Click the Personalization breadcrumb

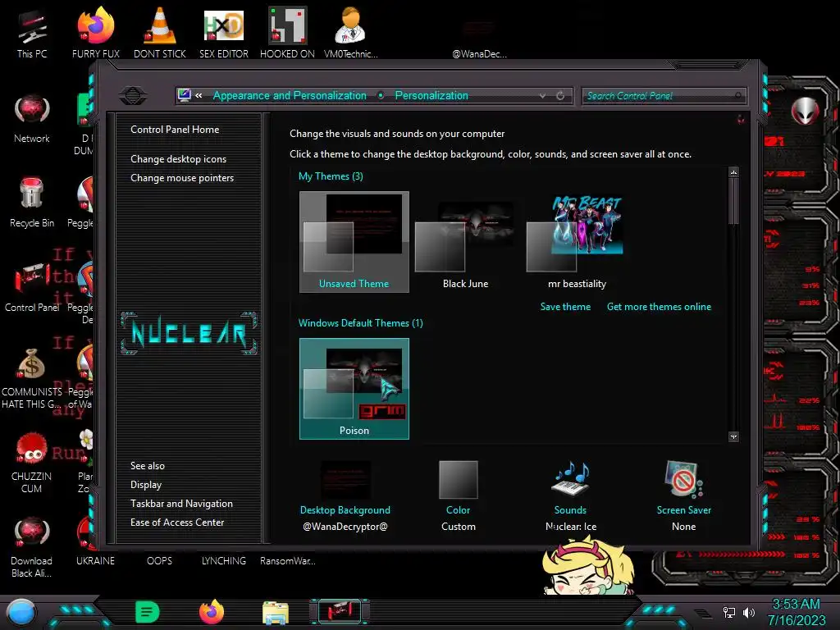tap(431, 95)
